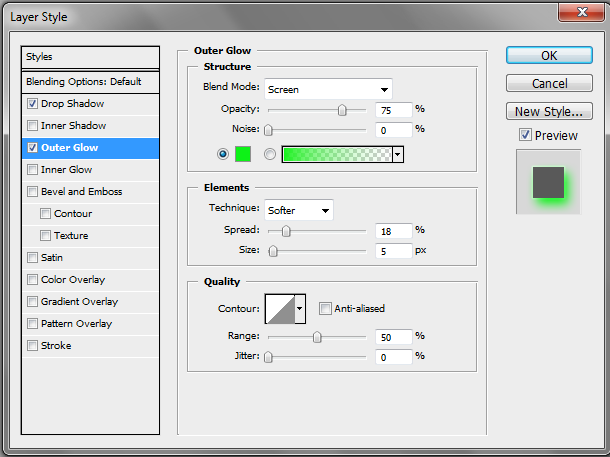Uncheck the Drop Shadow effect
The image size is (610, 457).
pyautogui.click(x=34, y=104)
